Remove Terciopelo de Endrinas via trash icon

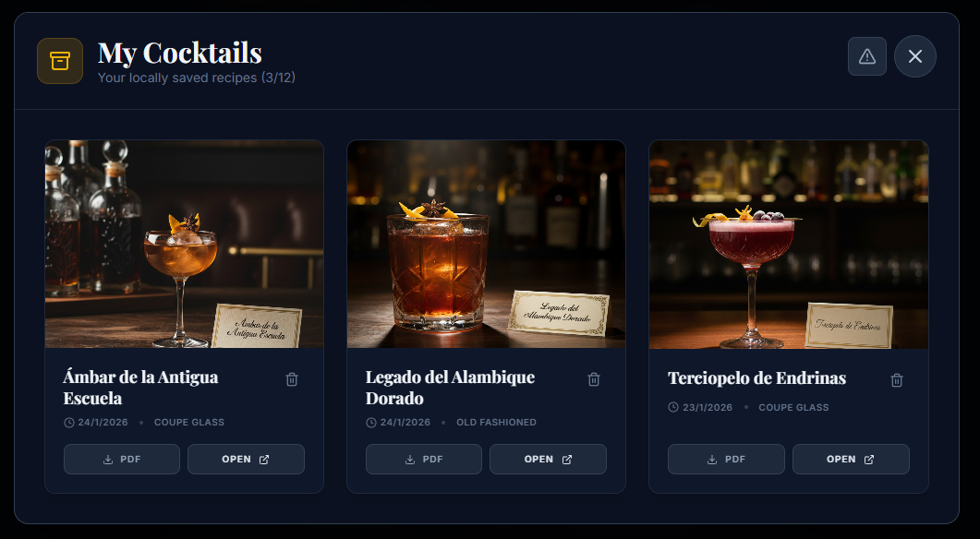point(896,379)
